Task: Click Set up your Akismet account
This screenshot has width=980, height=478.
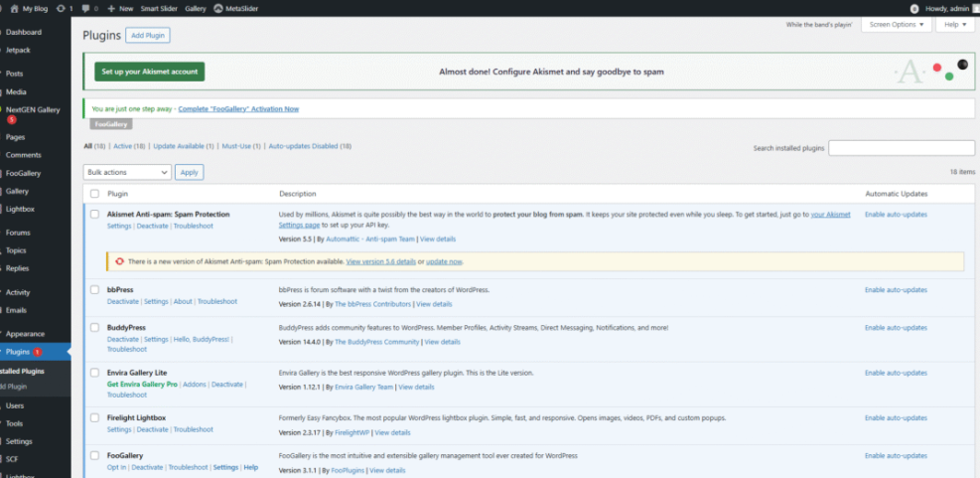Action: pyautogui.click(x=149, y=72)
